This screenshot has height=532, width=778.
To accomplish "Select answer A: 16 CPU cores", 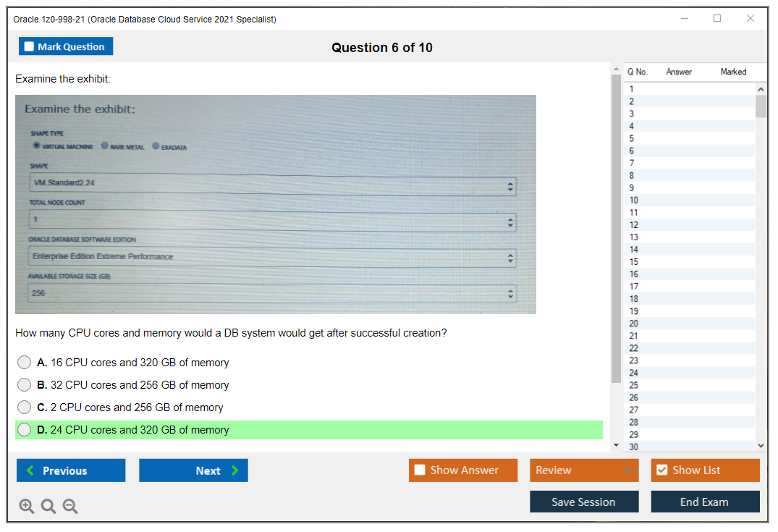I will 25,363.
